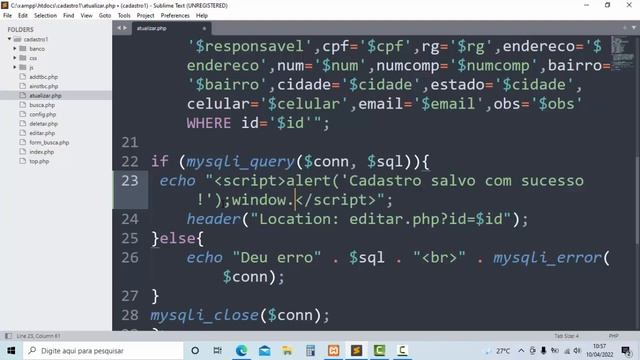This screenshot has width=640, height=360.
Task: Open atualizar.php in the sidebar
Action: [45, 96]
